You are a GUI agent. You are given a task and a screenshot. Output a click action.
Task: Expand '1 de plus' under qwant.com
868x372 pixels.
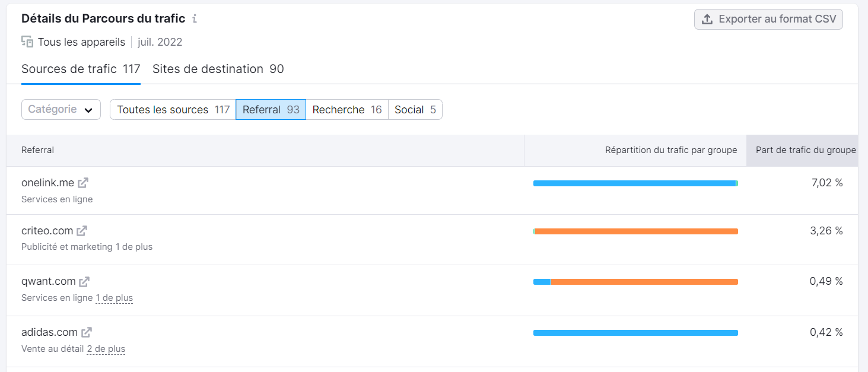pos(114,298)
